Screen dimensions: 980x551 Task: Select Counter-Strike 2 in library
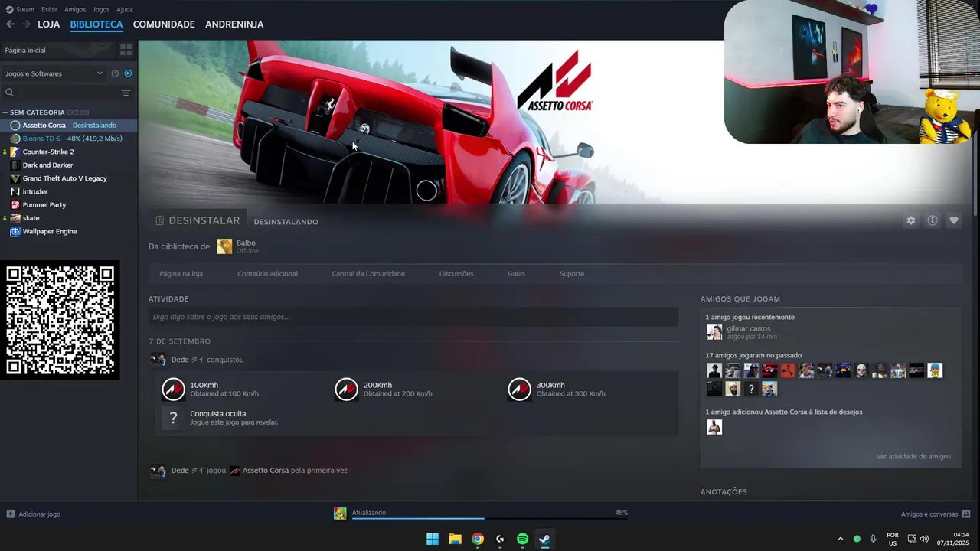pos(69,152)
